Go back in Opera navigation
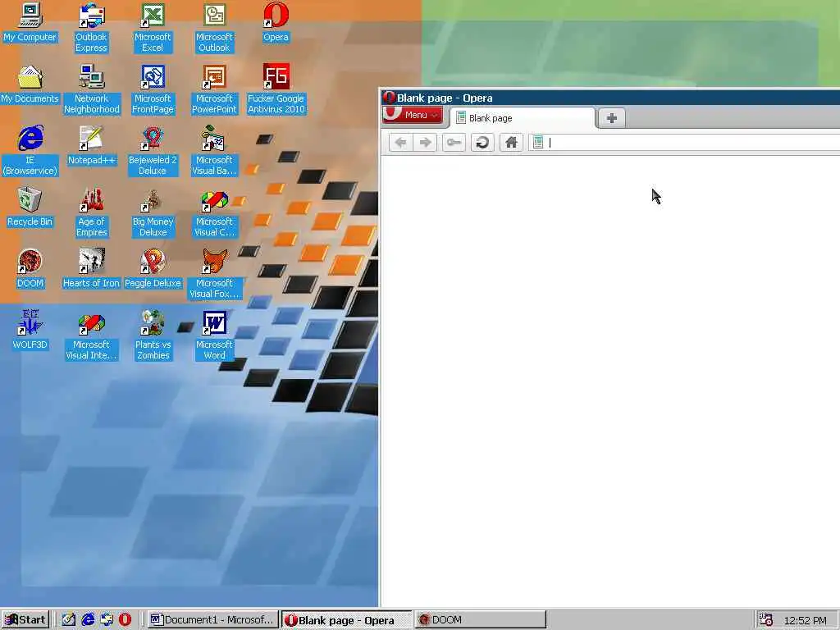 click(x=400, y=143)
